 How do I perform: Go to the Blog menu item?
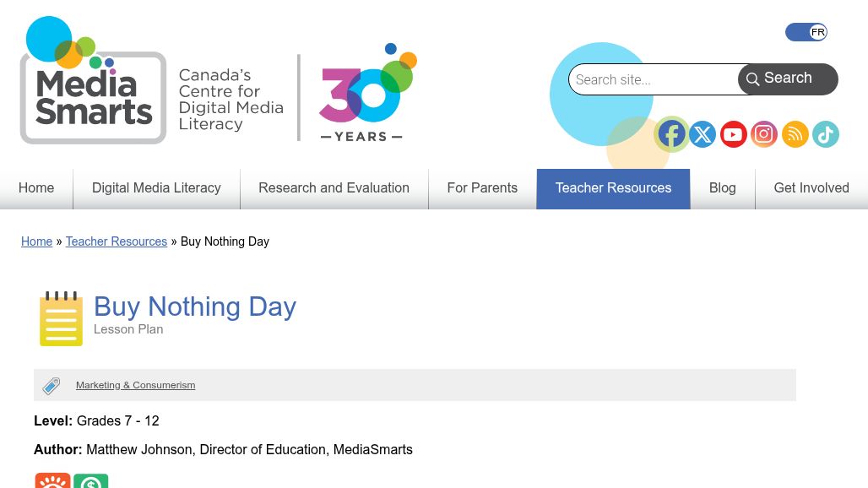(x=722, y=188)
